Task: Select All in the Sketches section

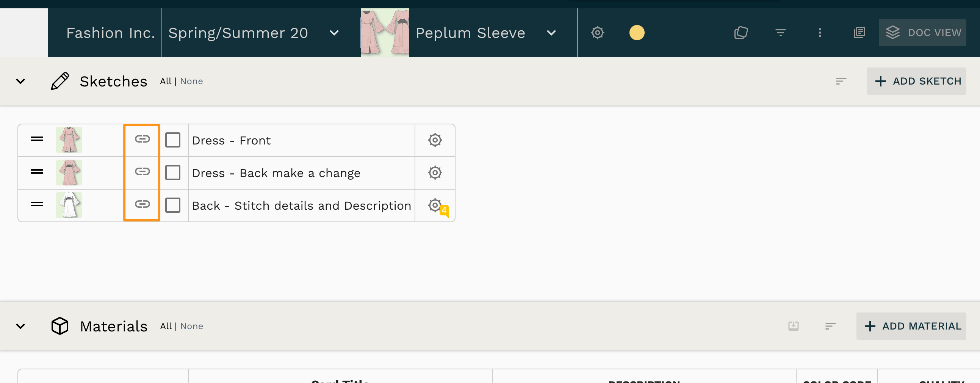Action: click(x=166, y=81)
